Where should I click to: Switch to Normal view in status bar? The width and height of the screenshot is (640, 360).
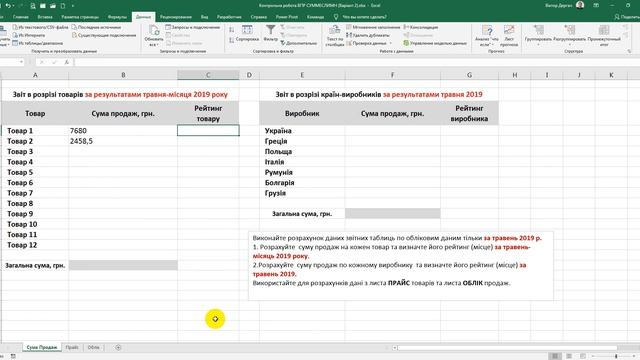(x=555, y=356)
